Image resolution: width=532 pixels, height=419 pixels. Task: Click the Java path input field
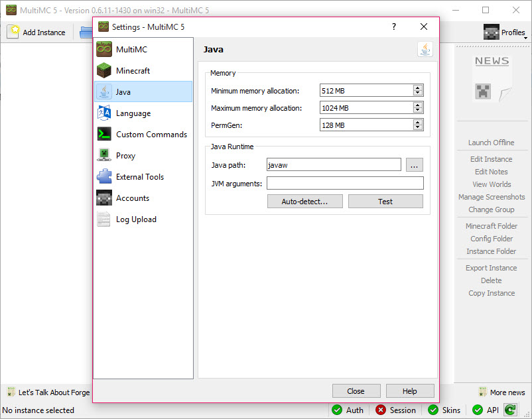334,165
